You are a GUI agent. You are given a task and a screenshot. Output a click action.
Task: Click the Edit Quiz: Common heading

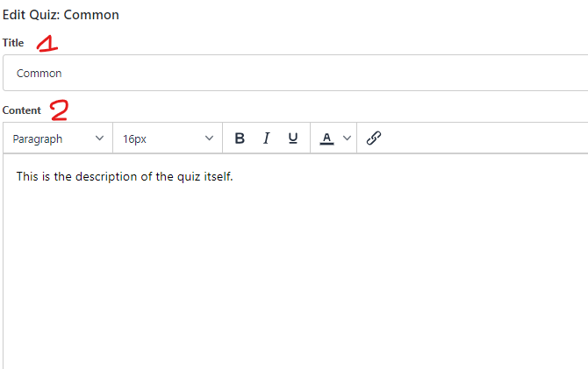[61, 15]
